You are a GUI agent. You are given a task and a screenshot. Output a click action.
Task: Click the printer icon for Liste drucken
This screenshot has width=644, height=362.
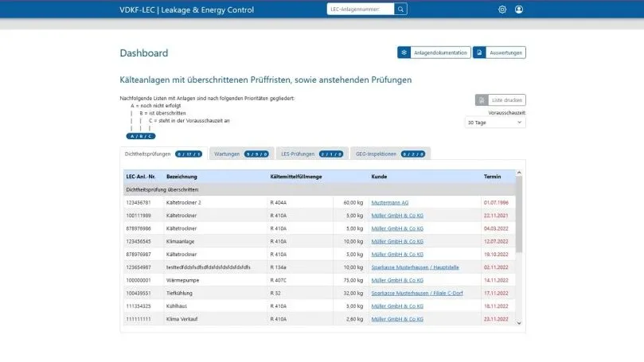(482, 100)
